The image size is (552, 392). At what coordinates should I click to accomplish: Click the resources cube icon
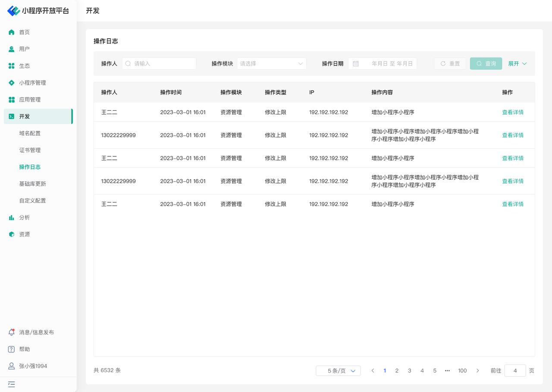click(12, 234)
